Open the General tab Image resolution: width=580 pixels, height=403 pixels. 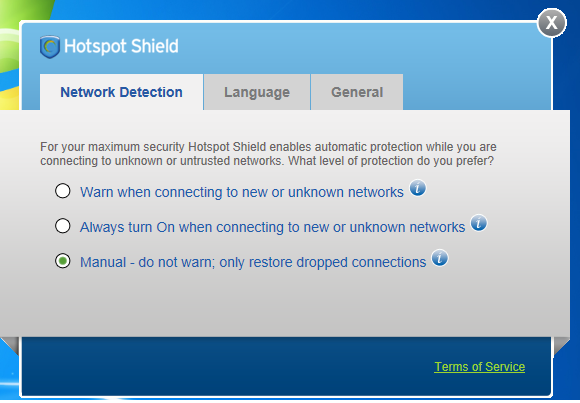[x=357, y=92]
